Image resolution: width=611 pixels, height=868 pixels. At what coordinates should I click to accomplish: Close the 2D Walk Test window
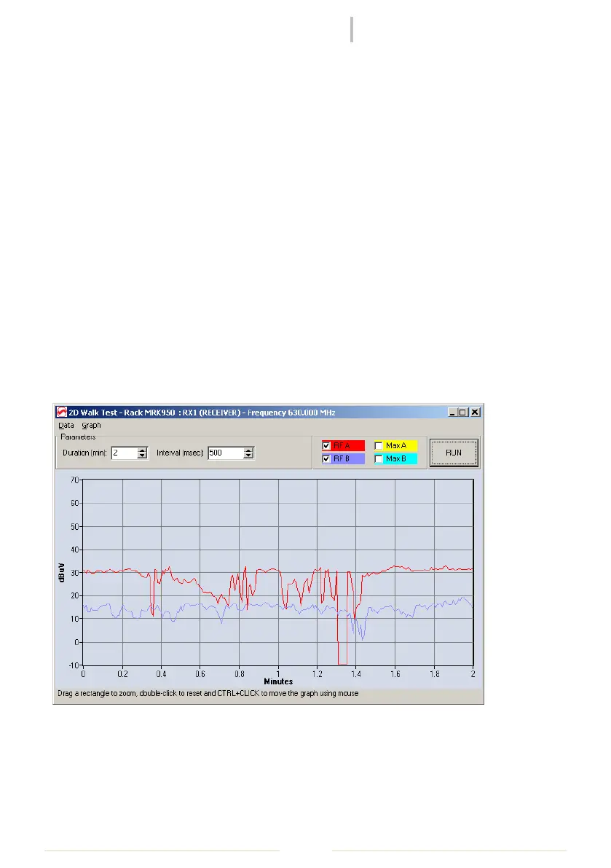[475, 413]
